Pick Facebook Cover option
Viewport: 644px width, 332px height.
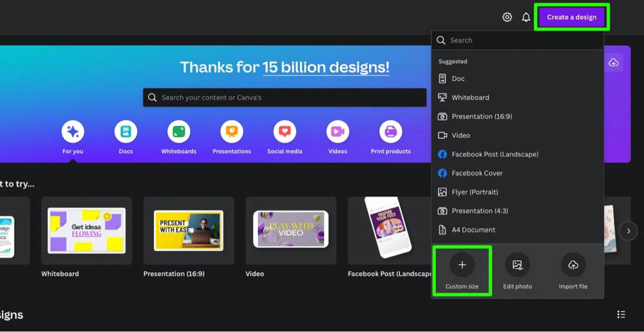click(518, 173)
